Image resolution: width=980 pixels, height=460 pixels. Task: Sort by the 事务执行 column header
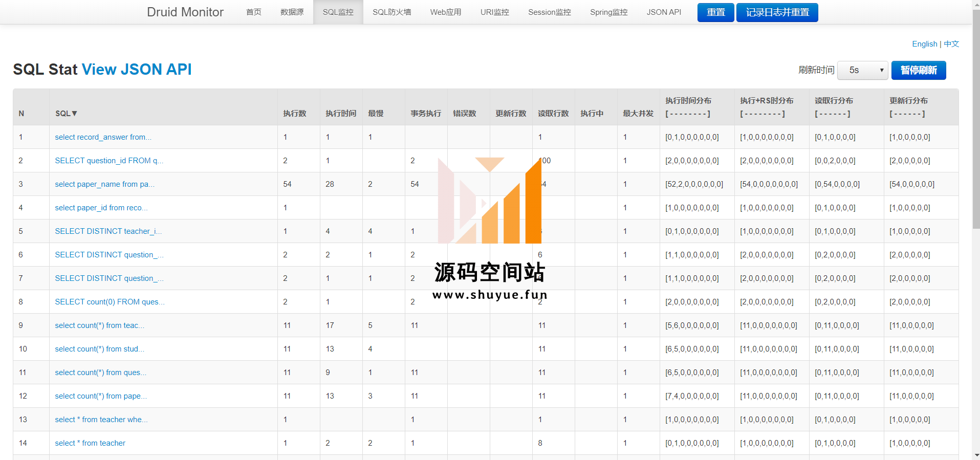(x=426, y=114)
